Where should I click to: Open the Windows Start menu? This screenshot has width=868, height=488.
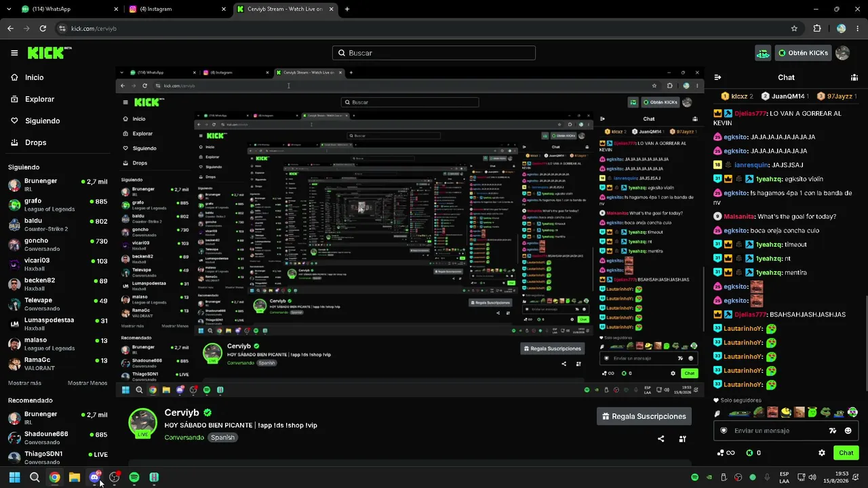(14, 477)
